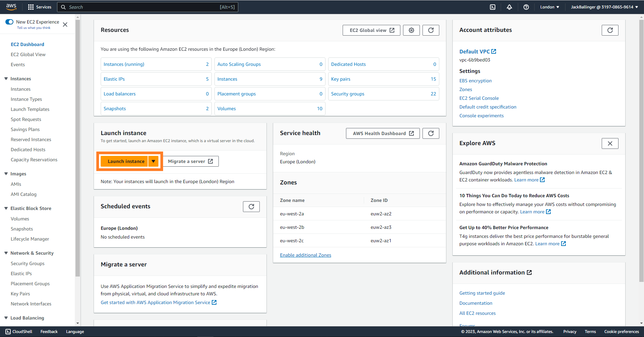Screen dimensions: 644x337
Task: Refresh the Account attributes panel
Action: (x=610, y=30)
